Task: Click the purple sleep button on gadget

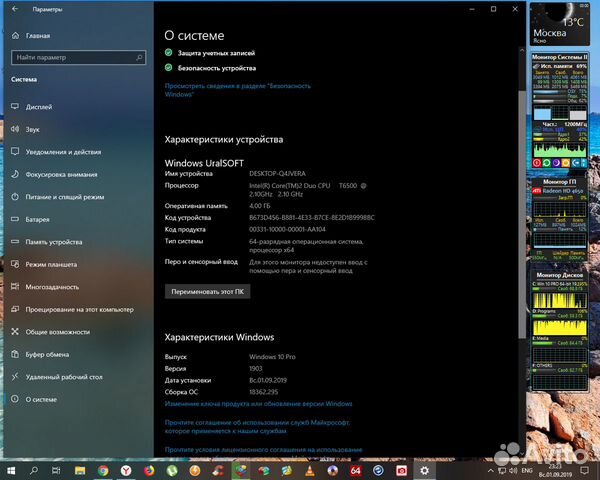Action: coord(556,163)
